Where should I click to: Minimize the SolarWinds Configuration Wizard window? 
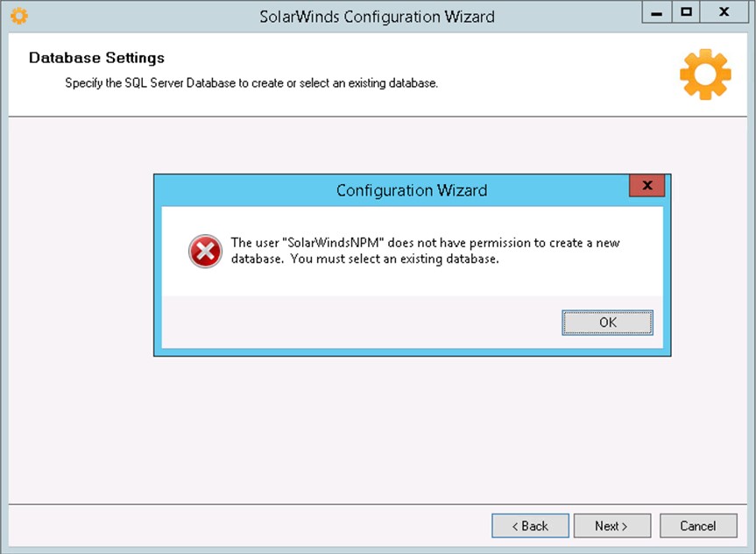[656, 12]
